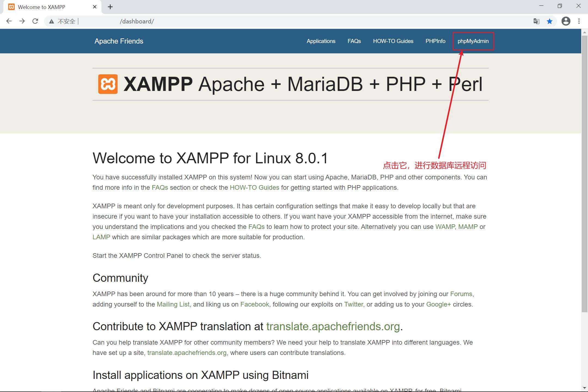The width and height of the screenshot is (588, 392).
Task: Open phpMyAdmin in top navigation
Action: pos(473,41)
